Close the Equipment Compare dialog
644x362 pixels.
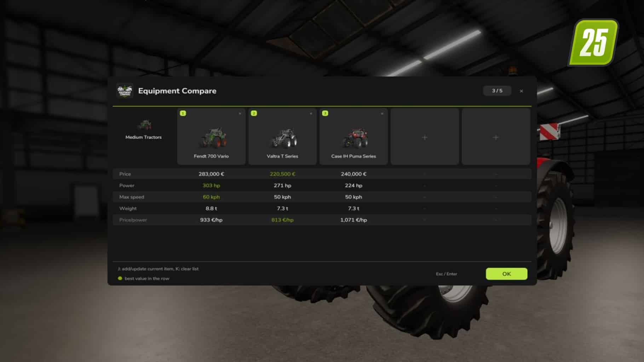click(521, 91)
